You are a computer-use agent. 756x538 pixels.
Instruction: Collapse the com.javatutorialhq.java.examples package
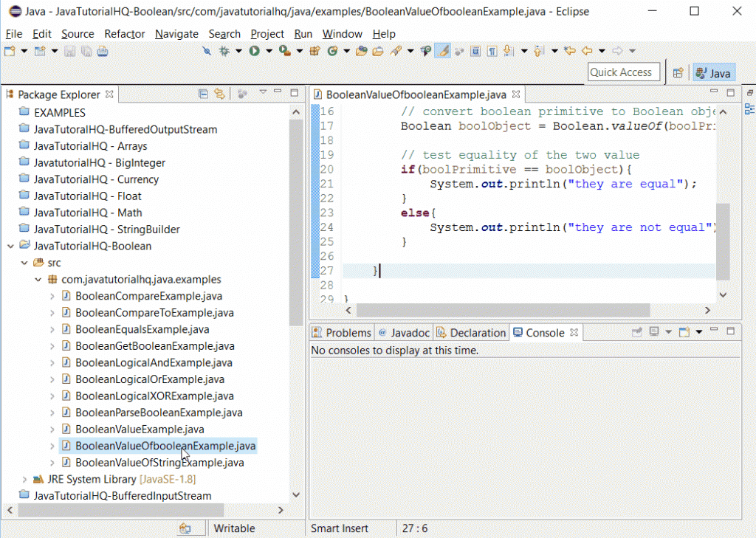click(x=38, y=279)
